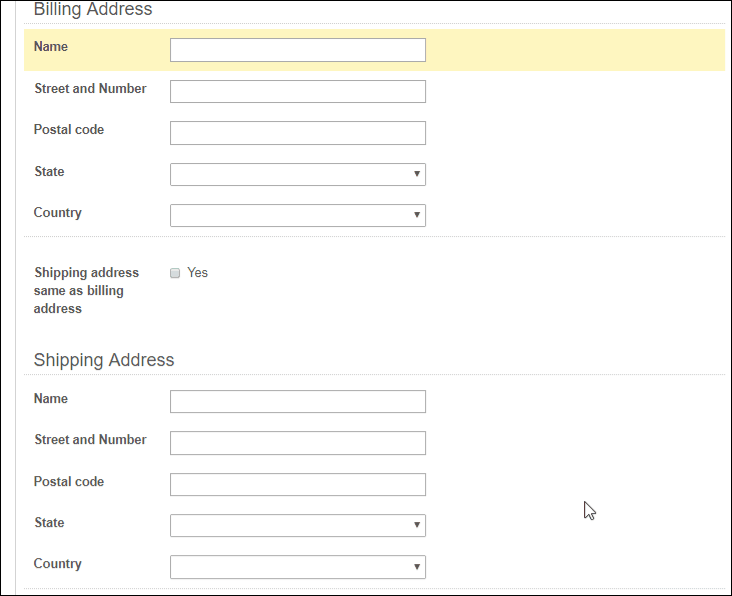This screenshot has width=732, height=596.
Task: Focus the Shipping Street and Number field
Action: [297, 443]
